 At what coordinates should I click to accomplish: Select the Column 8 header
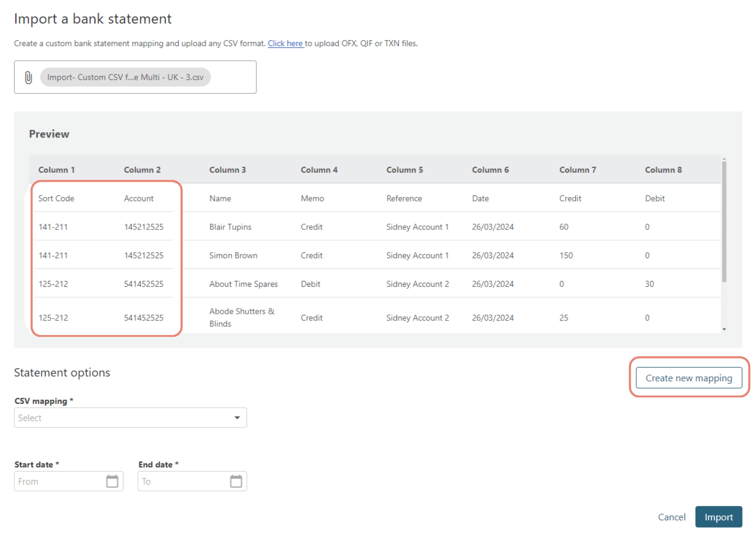(664, 170)
